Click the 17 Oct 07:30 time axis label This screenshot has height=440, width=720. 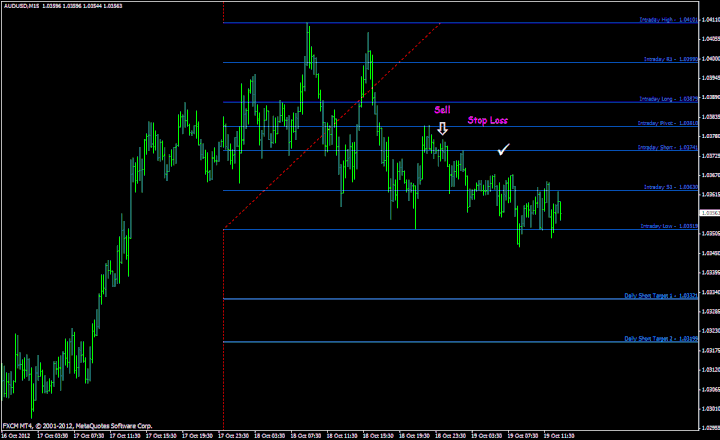pos(89,435)
